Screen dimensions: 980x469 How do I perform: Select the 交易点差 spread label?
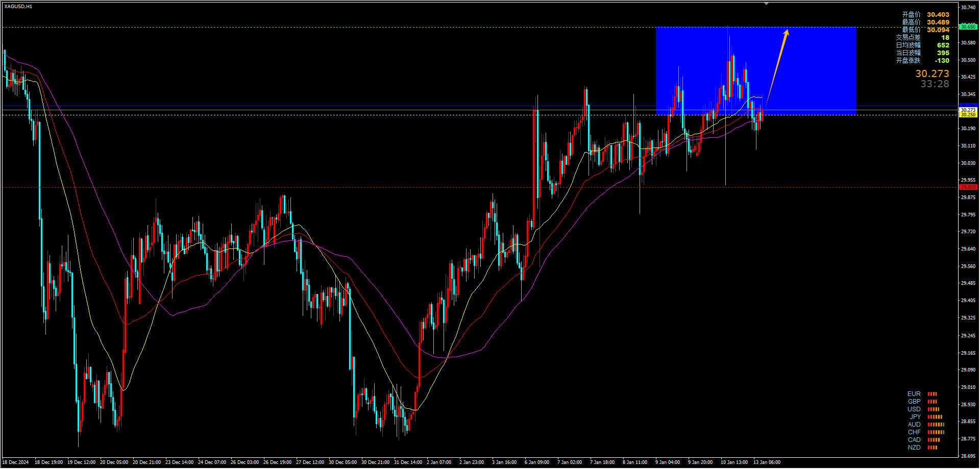(x=909, y=38)
